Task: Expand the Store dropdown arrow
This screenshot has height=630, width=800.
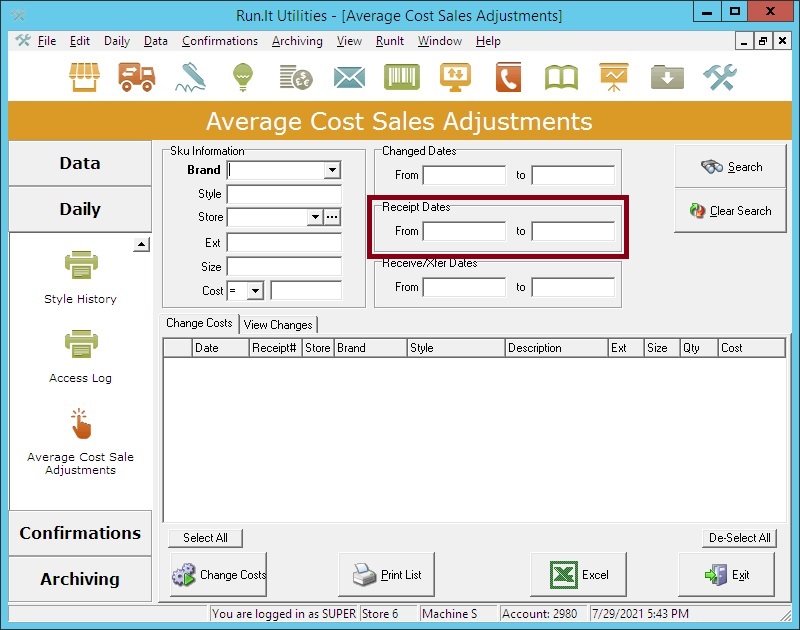Action: [315, 217]
